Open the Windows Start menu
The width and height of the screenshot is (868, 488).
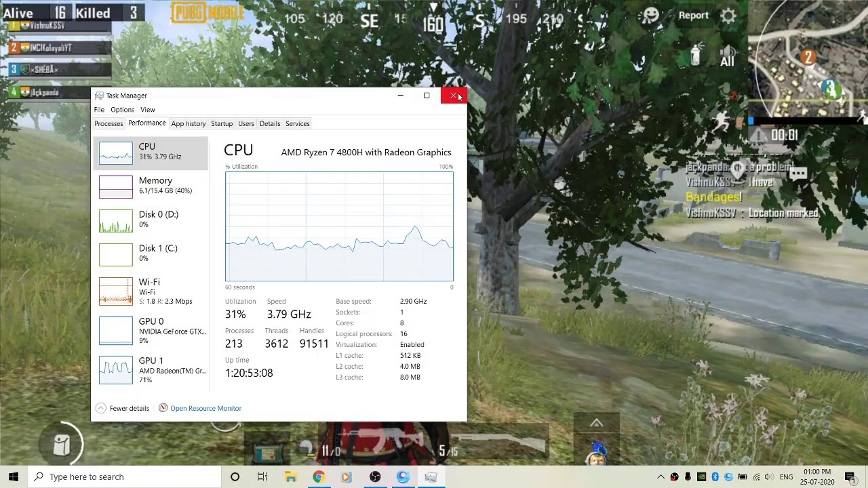coord(14,476)
